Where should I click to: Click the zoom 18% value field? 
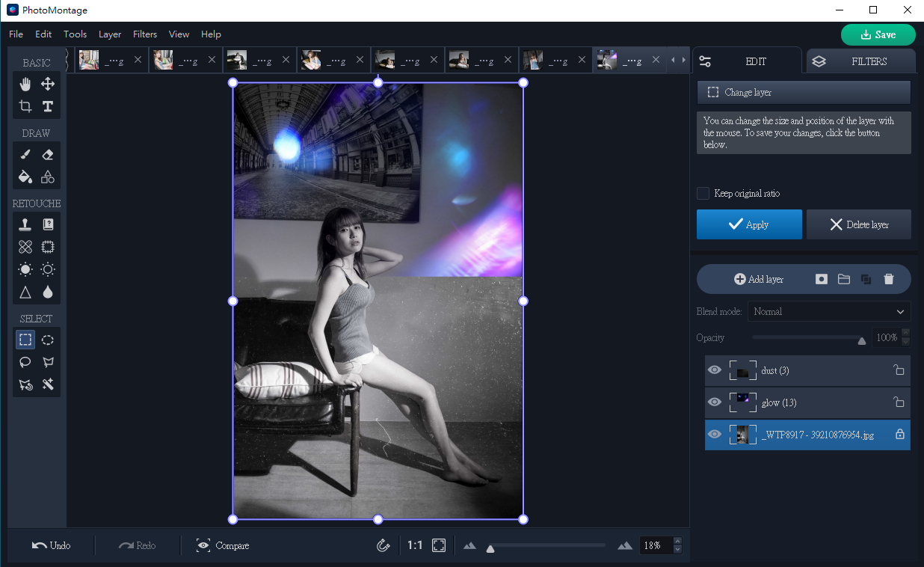[x=656, y=545]
